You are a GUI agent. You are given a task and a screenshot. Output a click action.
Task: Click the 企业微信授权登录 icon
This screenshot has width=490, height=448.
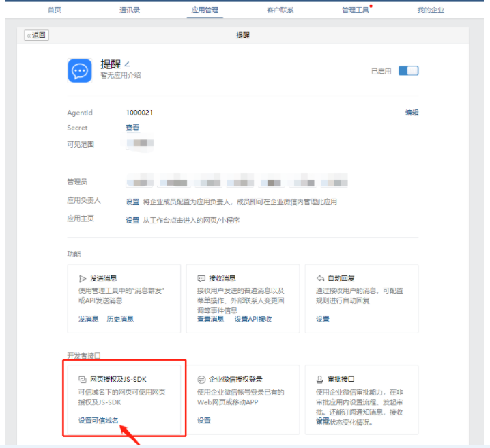[201, 379]
